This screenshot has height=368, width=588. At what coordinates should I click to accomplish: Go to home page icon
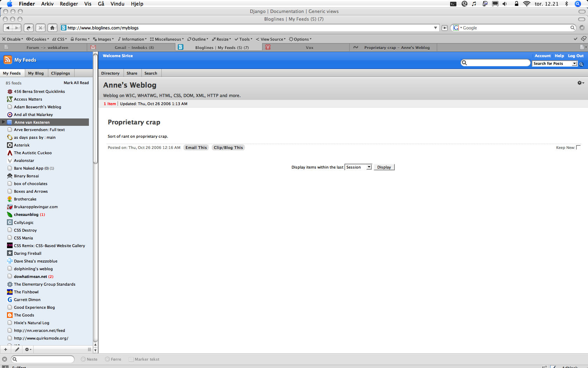click(52, 28)
